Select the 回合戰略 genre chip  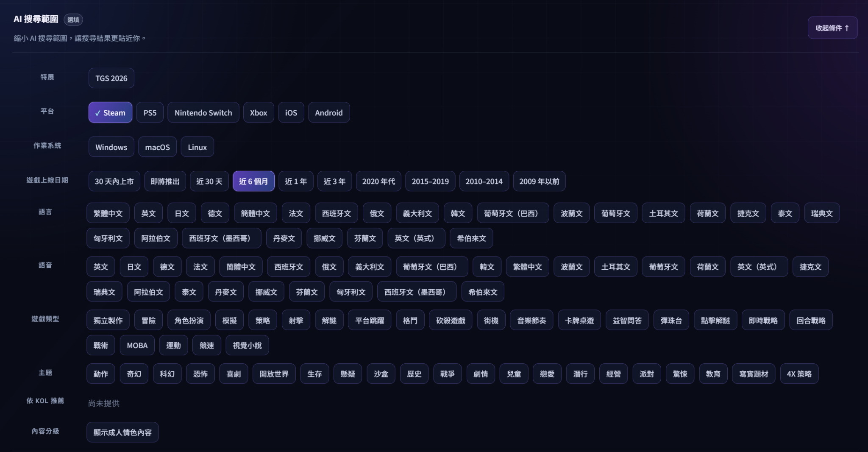811,320
